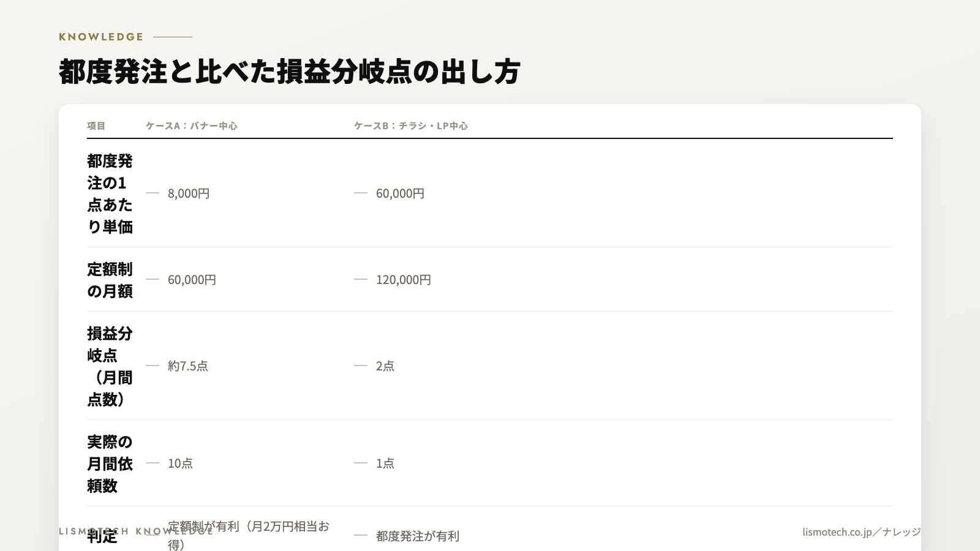Screen dimensions: 980x551
Task: Click column header ケースB：チラシ・LP中心
Action: tap(411, 126)
